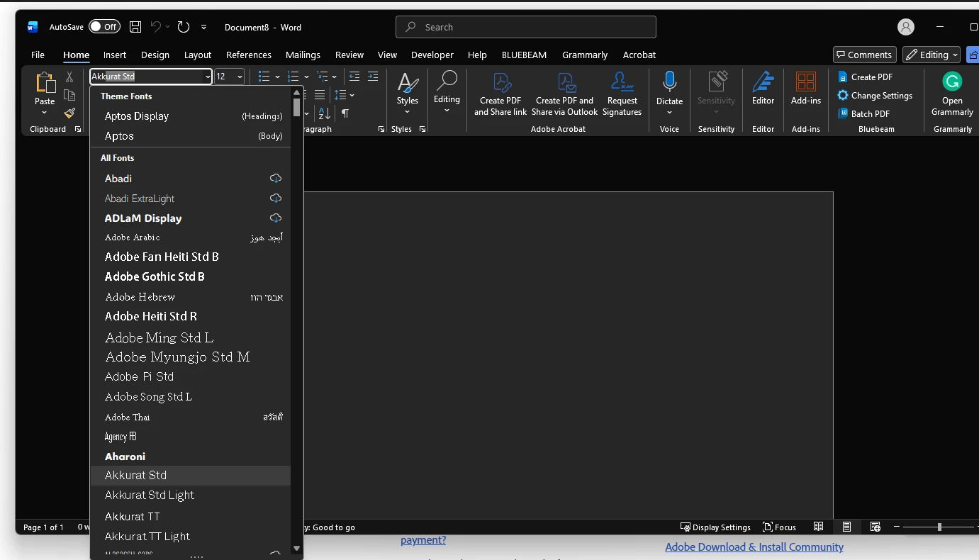Open the References tab
This screenshot has height=560, width=979.
click(249, 55)
